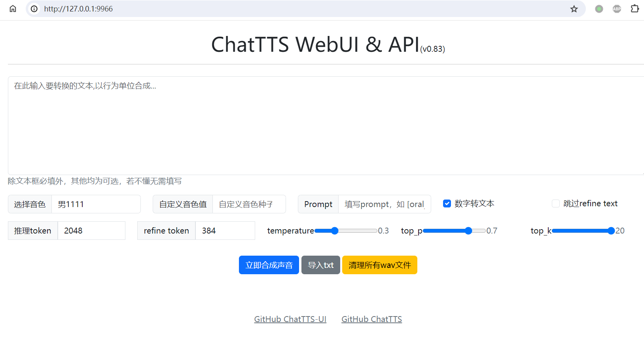Click the top_p slider handle
Viewport: 644px width, 341px height.
coord(468,231)
